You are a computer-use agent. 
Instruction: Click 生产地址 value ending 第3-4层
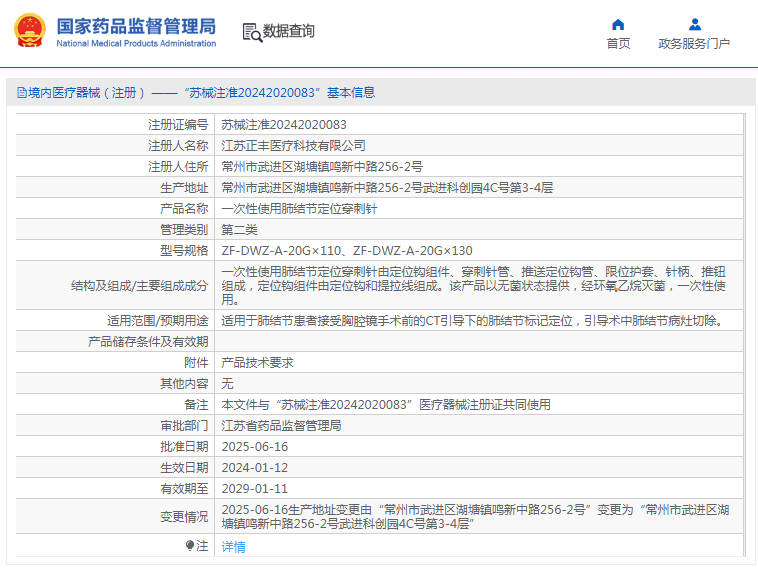point(387,188)
